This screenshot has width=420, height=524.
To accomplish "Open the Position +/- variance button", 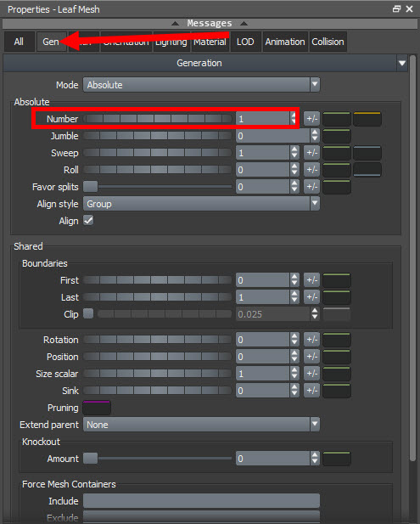I will pos(311,357).
